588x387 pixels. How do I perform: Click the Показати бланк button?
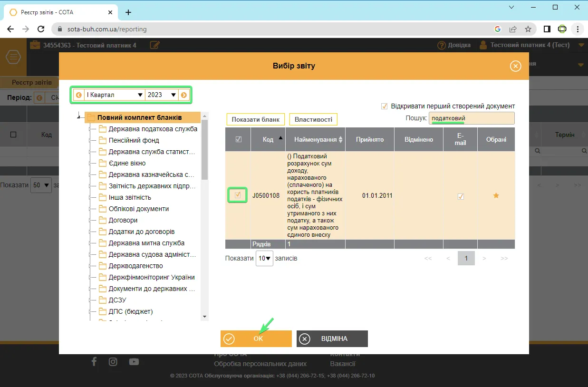click(x=256, y=119)
